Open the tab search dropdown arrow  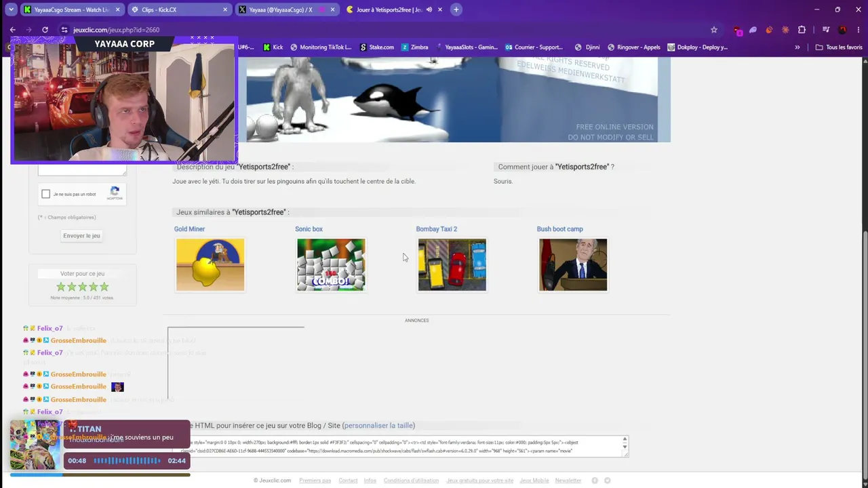tap(11, 9)
